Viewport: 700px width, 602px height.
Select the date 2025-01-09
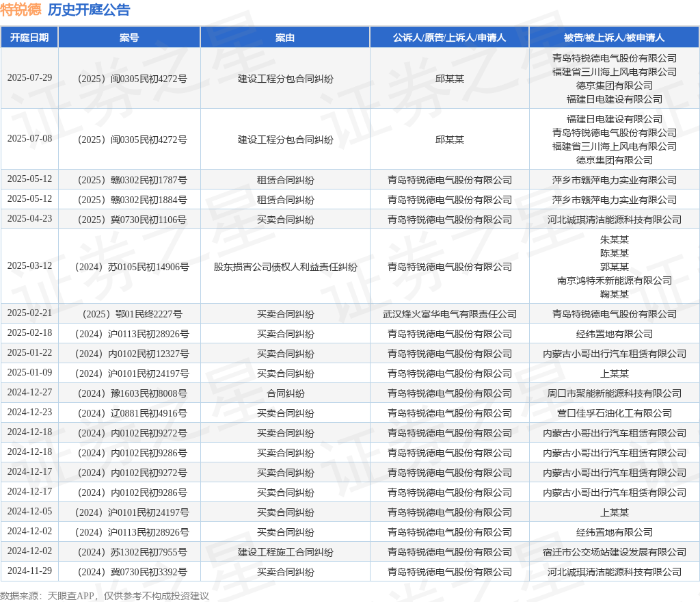point(29,372)
